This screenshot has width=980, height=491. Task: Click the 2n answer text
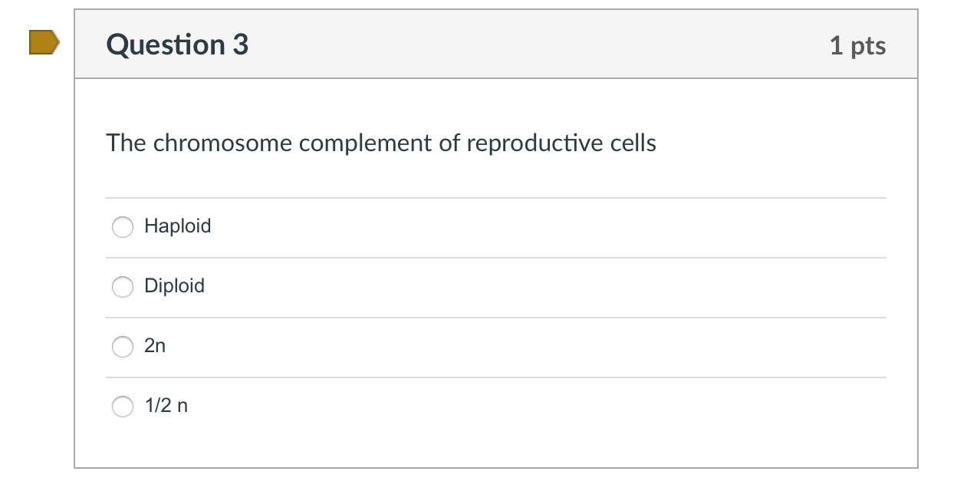point(156,346)
